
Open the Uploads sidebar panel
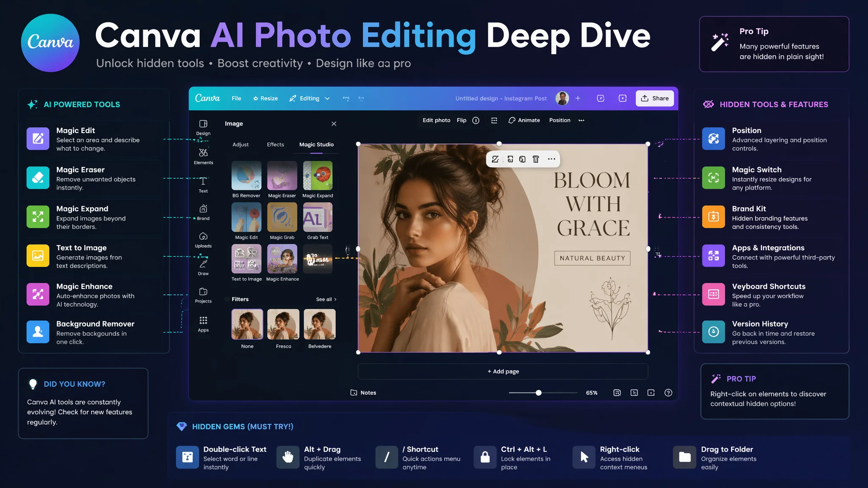[x=203, y=240]
